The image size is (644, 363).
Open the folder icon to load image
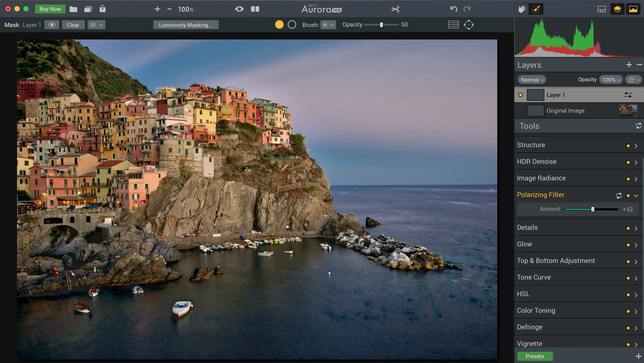pos(73,9)
